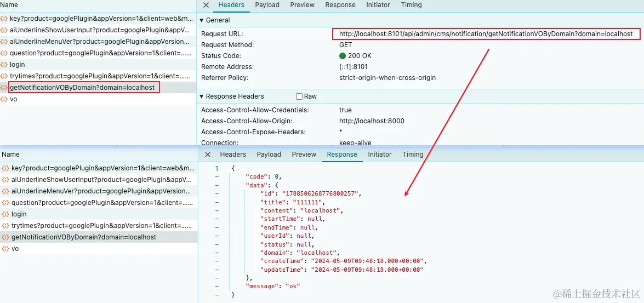Collapse the Response Headers section
The width and height of the screenshot is (644, 303).
click(202, 96)
